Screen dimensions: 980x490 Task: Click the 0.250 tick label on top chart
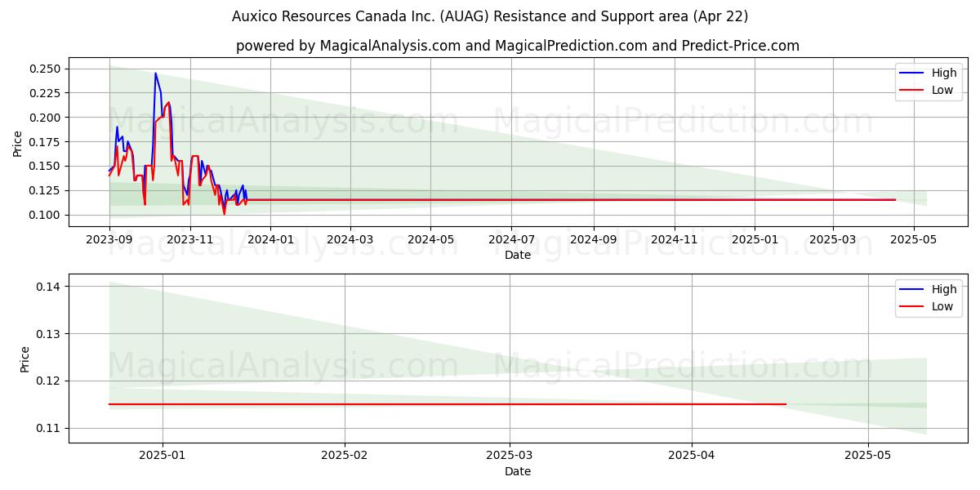(45, 69)
